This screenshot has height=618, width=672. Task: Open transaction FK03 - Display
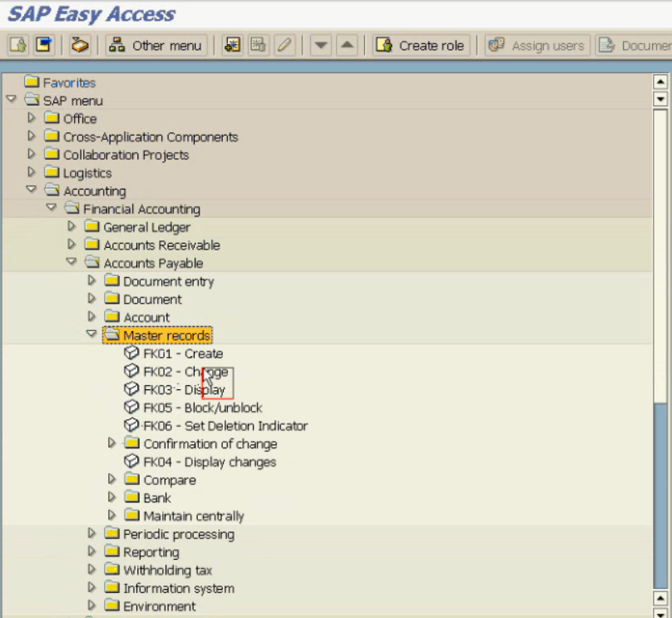click(x=185, y=389)
